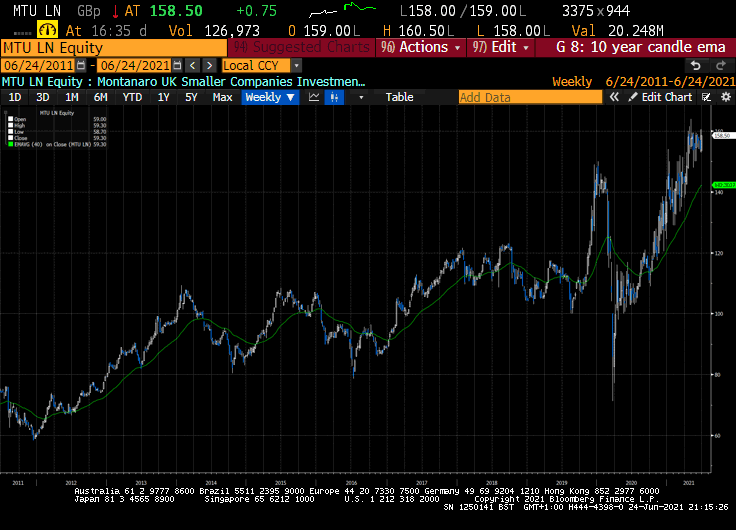Step the date range forward with right arrow
This screenshot has height=530, width=736.
tap(210, 65)
